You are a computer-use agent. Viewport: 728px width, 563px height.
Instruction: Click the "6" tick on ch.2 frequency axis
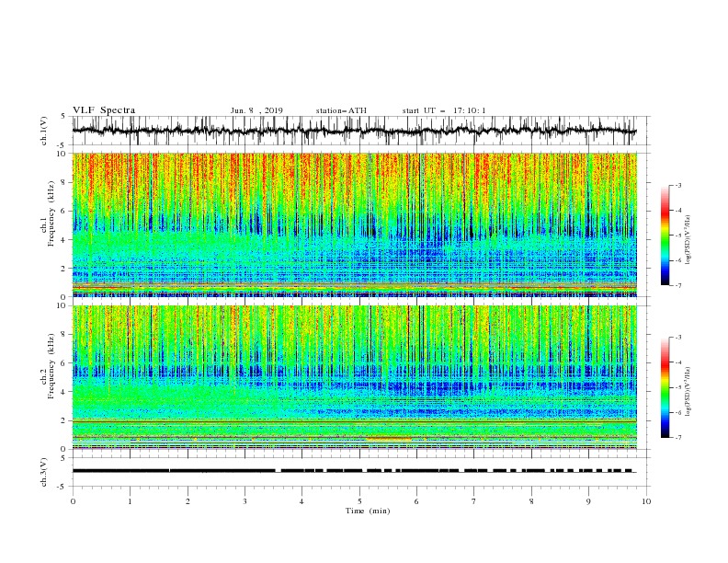65,363
